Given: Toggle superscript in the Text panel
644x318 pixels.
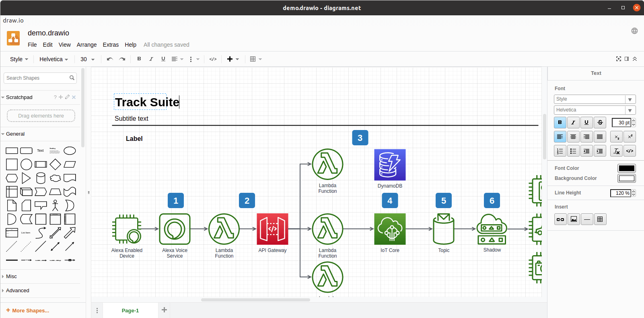Looking at the screenshot, I should 630,137.
